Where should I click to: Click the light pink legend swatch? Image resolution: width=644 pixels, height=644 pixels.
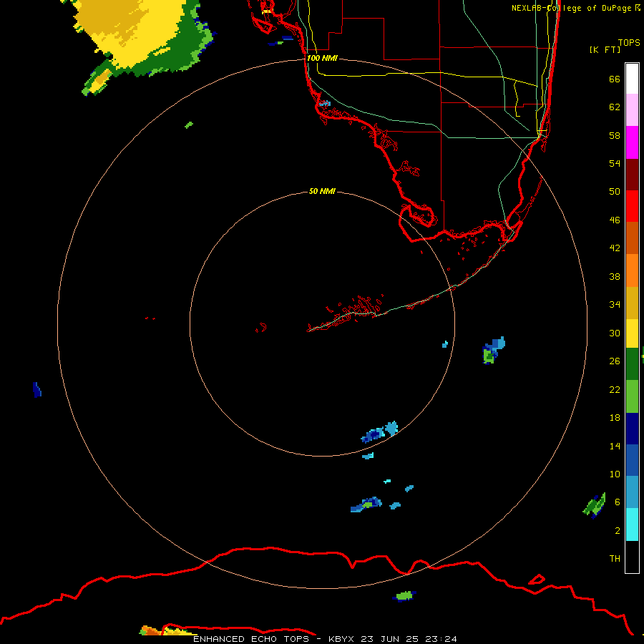click(632, 110)
